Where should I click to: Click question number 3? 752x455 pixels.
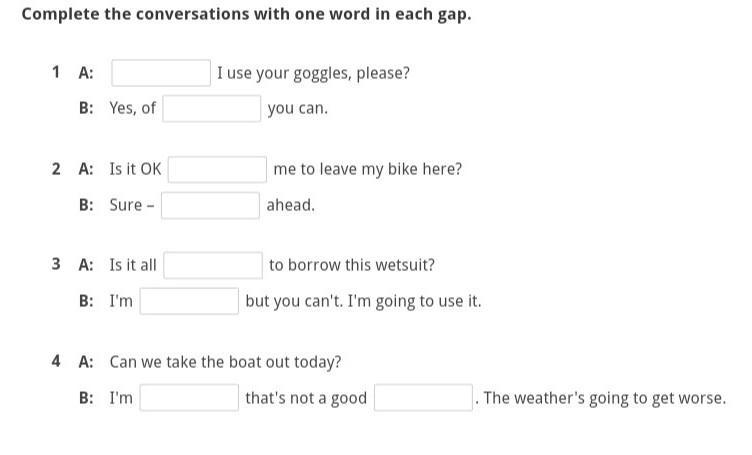tap(56, 264)
